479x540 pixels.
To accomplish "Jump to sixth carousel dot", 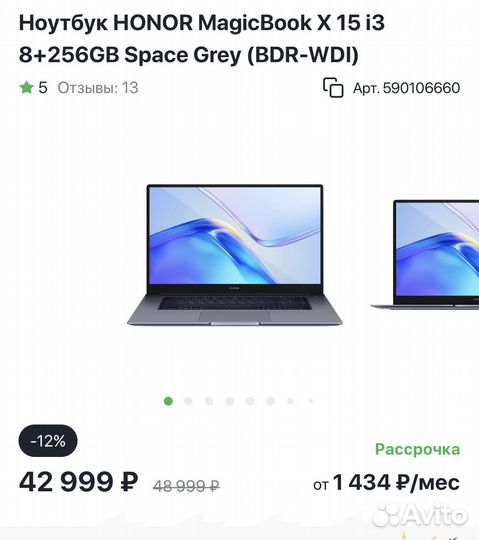I will click(x=271, y=401).
